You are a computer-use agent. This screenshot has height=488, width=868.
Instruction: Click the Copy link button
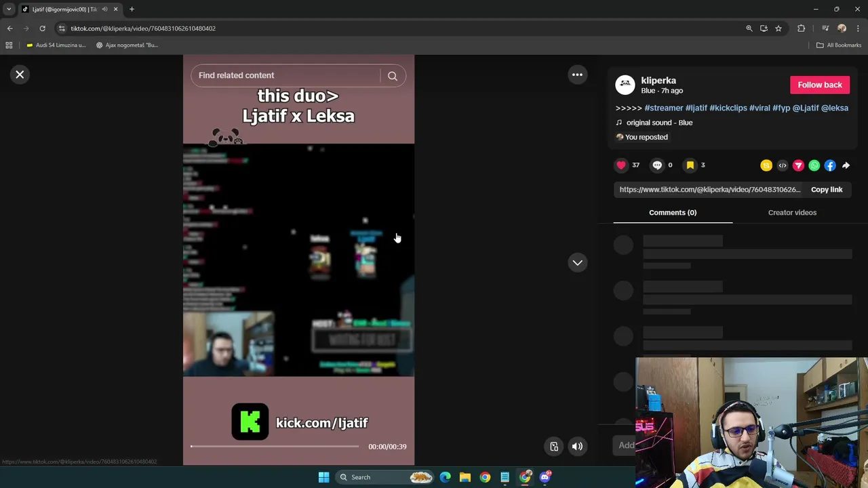click(827, 190)
